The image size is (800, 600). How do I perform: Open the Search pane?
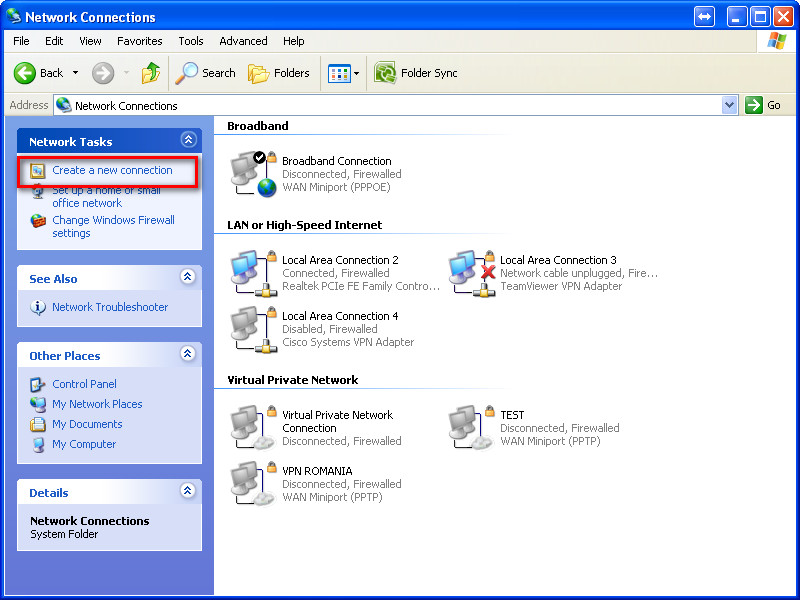(205, 73)
